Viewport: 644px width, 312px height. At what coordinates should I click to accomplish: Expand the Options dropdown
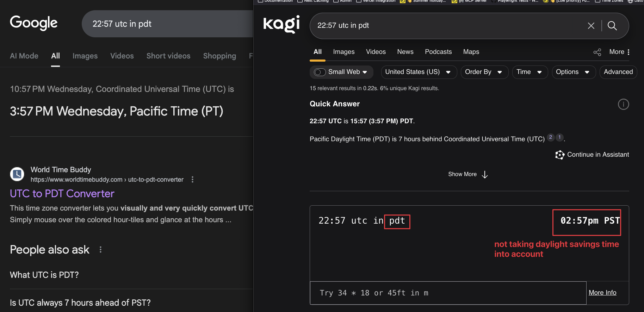click(573, 72)
